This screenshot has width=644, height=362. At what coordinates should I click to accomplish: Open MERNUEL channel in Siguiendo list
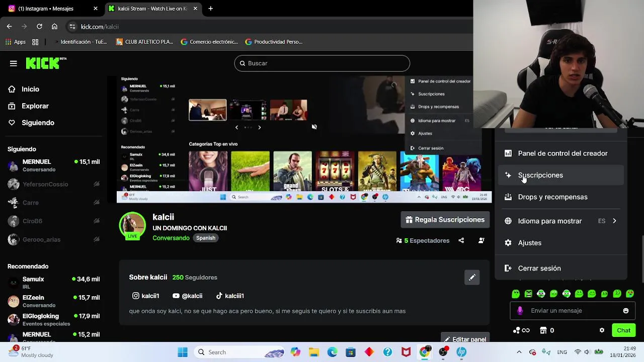point(54,165)
